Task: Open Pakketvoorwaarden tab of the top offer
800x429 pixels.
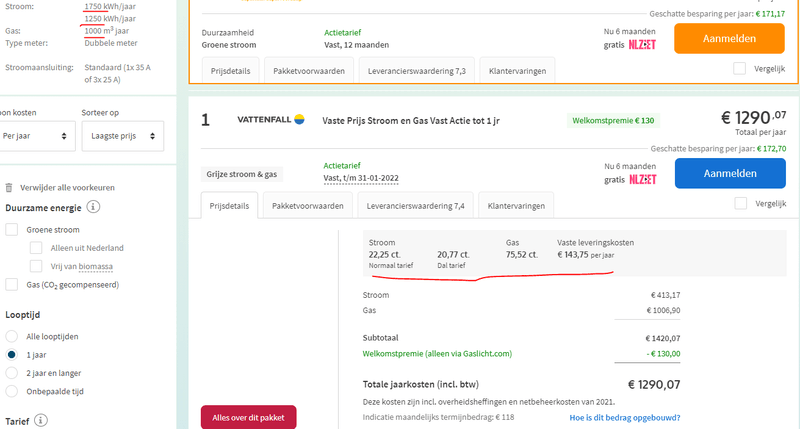Action: (x=309, y=70)
